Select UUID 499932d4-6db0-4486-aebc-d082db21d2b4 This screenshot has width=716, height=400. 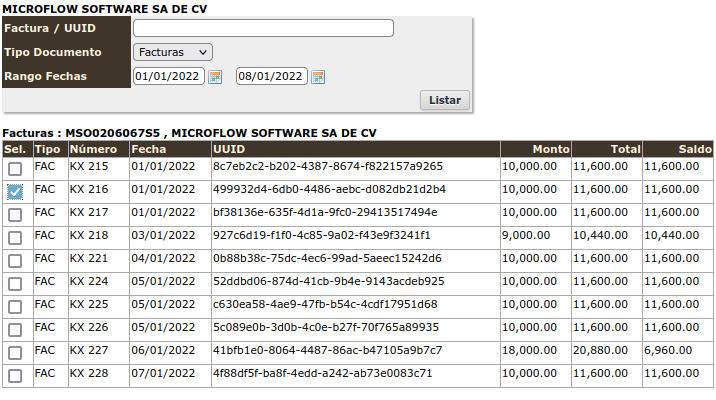329,189
